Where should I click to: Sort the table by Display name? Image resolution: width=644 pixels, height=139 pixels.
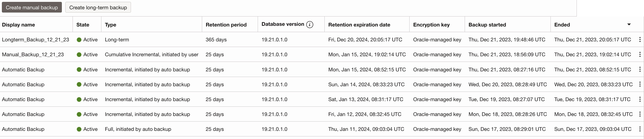tap(19, 24)
